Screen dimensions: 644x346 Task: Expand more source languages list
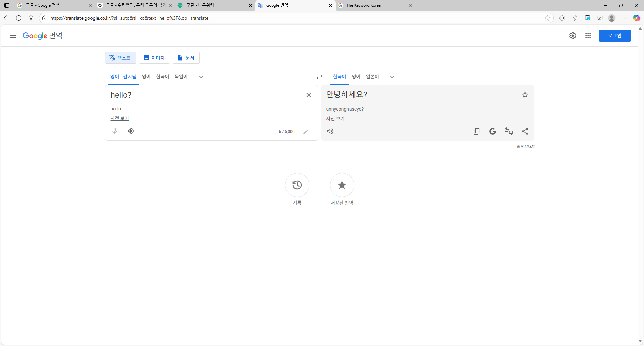(x=201, y=77)
